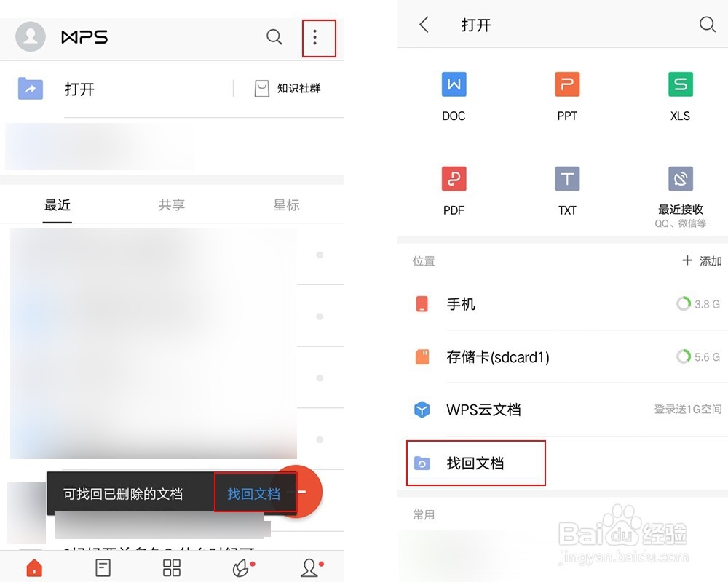This screenshot has width=728, height=582.
Task: Open the three-dot more options menu
Action: pyautogui.click(x=314, y=37)
